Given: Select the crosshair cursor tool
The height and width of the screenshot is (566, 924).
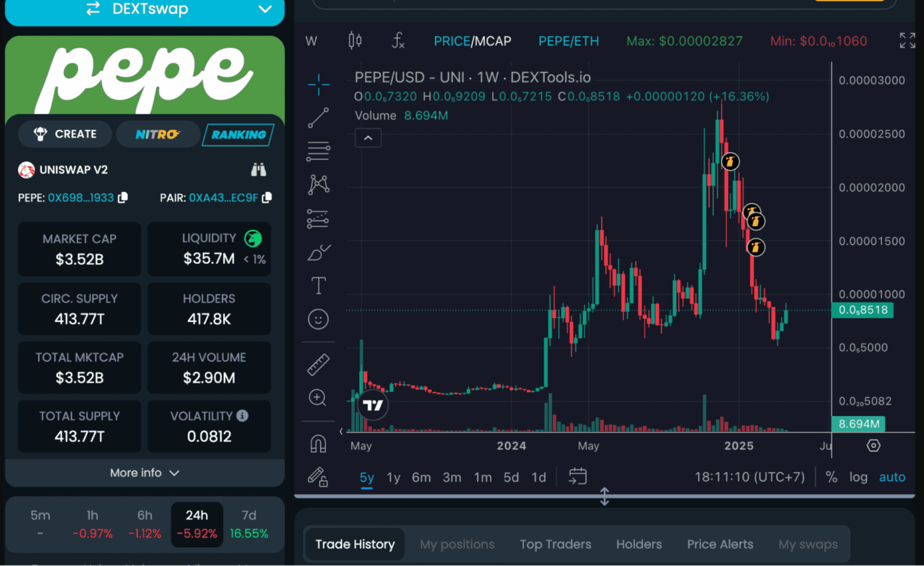Looking at the screenshot, I should pyautogui.click(x=318, y=84).
